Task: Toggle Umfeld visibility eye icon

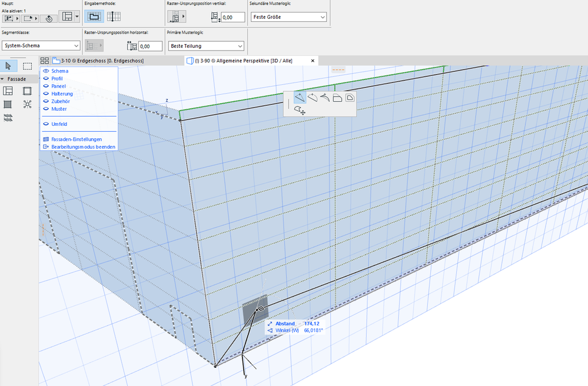Action: (x=46, y=124)
